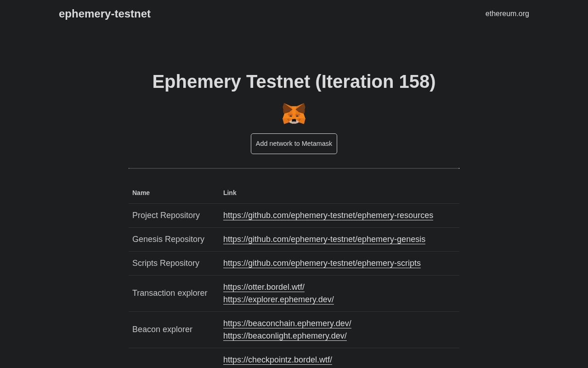Click the Ephemery Testnet (Iteration 158) heading
The height and width of the screenshot is (368, 588).
pos(294,81)
